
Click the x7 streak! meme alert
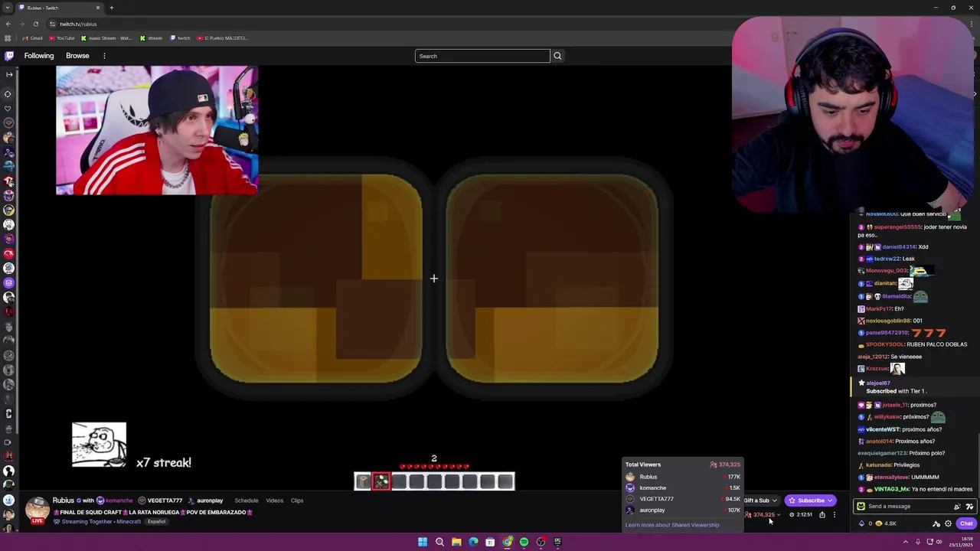tap(132, 445)
